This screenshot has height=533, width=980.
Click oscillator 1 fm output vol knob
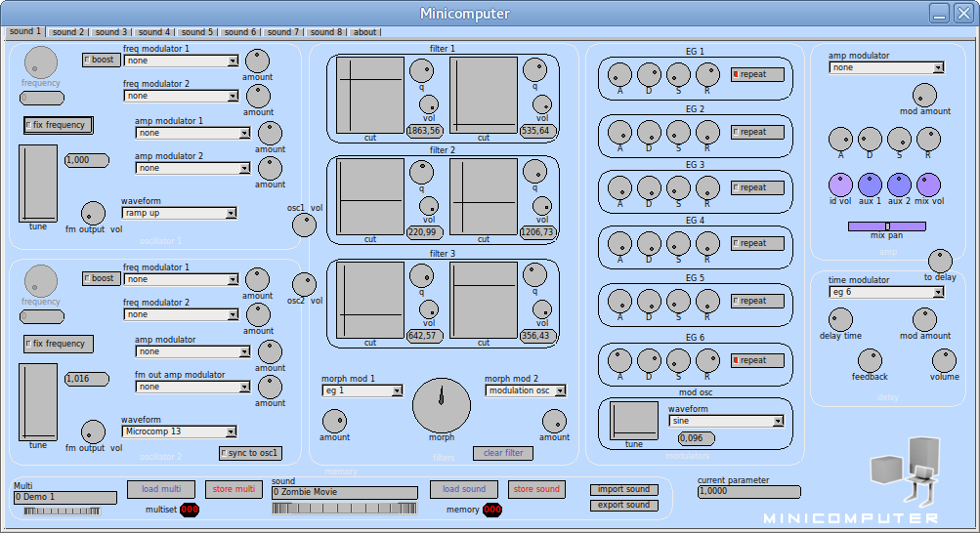93,214
